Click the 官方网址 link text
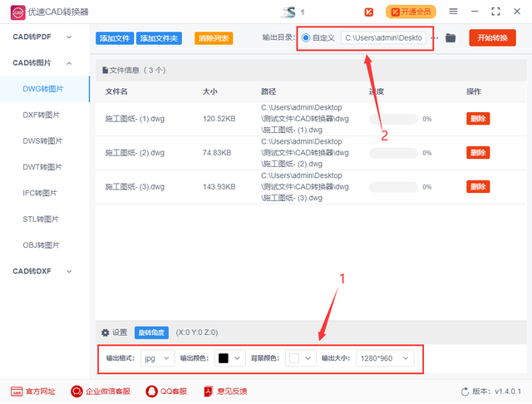This screenshot has width=532, height=404. point(41,392)
